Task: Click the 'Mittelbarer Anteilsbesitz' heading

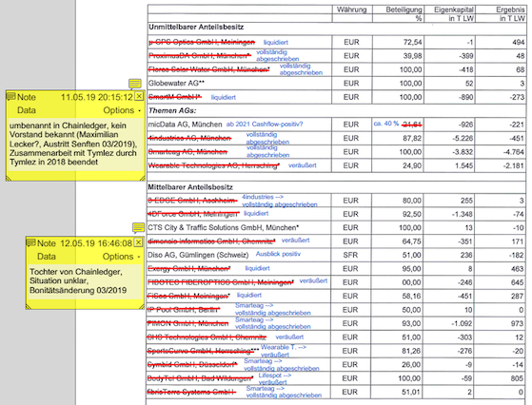Action: (190, 187)
